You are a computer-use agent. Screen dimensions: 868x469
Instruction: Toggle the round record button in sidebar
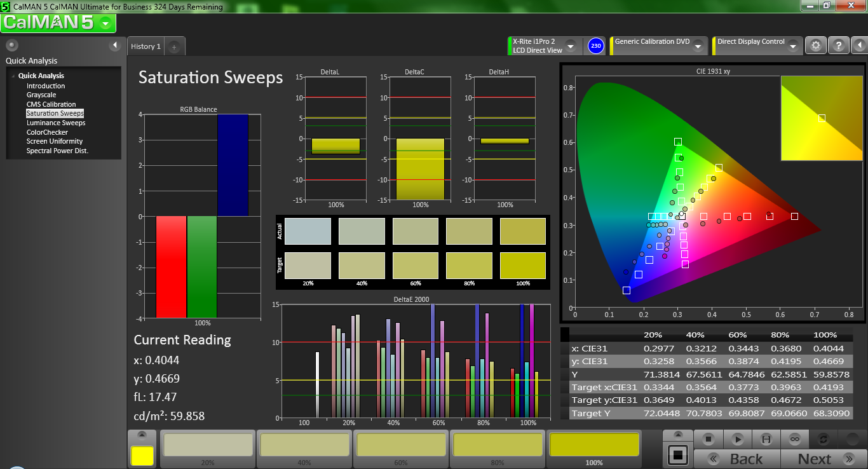11,45
